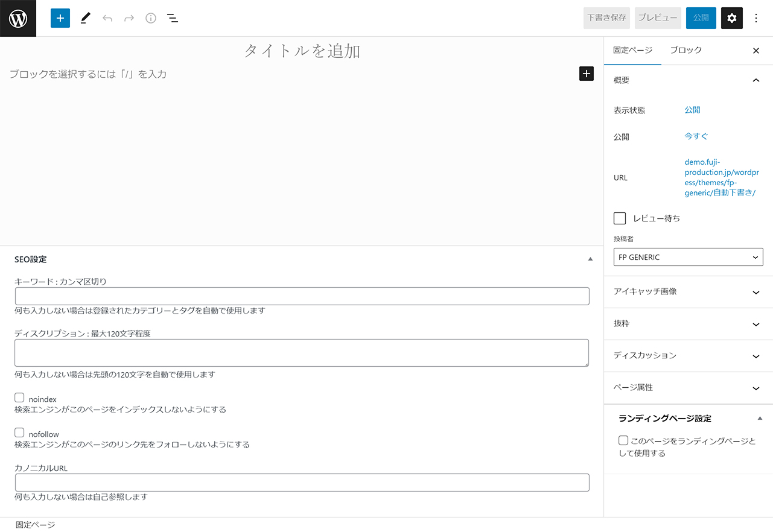Open the page URL link in sidebar
The width and height of the screenshot is (773, 532).
[x=721, y=177]
